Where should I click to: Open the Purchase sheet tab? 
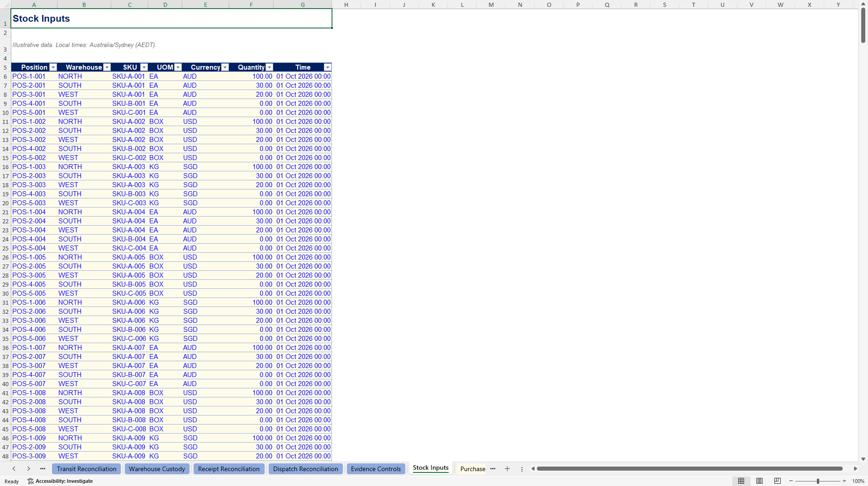(473, 469)
